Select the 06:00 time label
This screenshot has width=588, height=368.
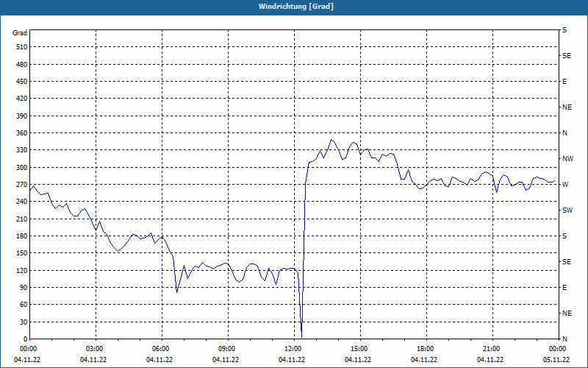click(162, 349)
